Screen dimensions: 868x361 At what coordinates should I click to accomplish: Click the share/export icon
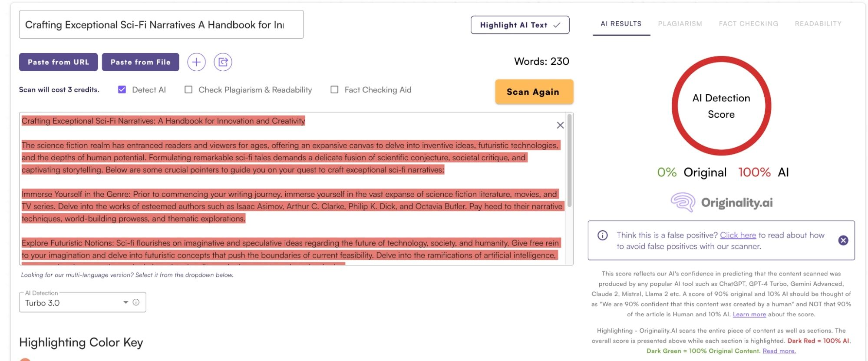[223, 62]
